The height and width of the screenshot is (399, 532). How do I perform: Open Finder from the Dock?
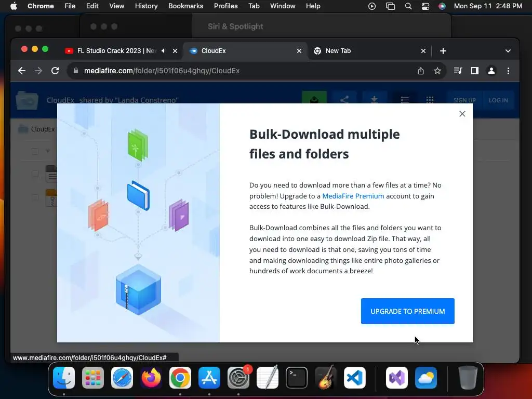click(64, 378)
